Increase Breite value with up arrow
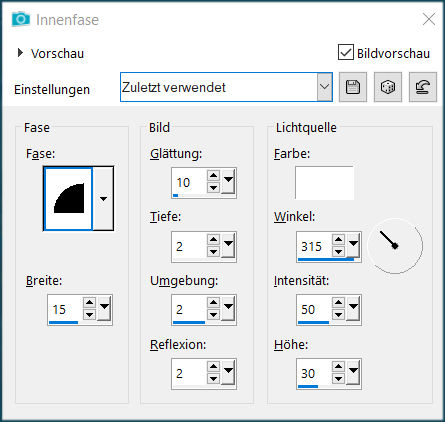Viewport: 445px width, 422px height. (x=89, y=303)
